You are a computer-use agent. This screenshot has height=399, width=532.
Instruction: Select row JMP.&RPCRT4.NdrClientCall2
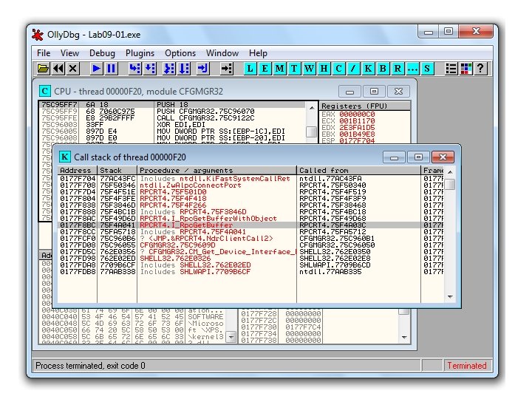point(251,239)
